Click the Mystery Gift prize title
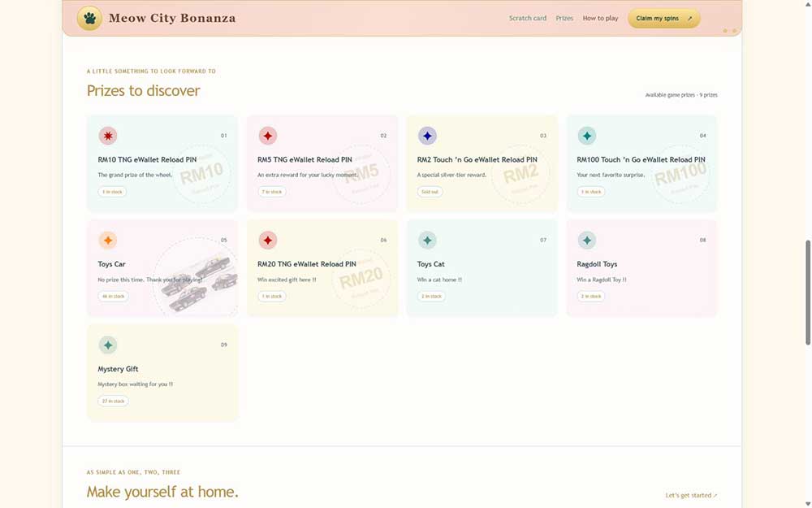Viewport: 812px width, 508px height. [118, 369]
